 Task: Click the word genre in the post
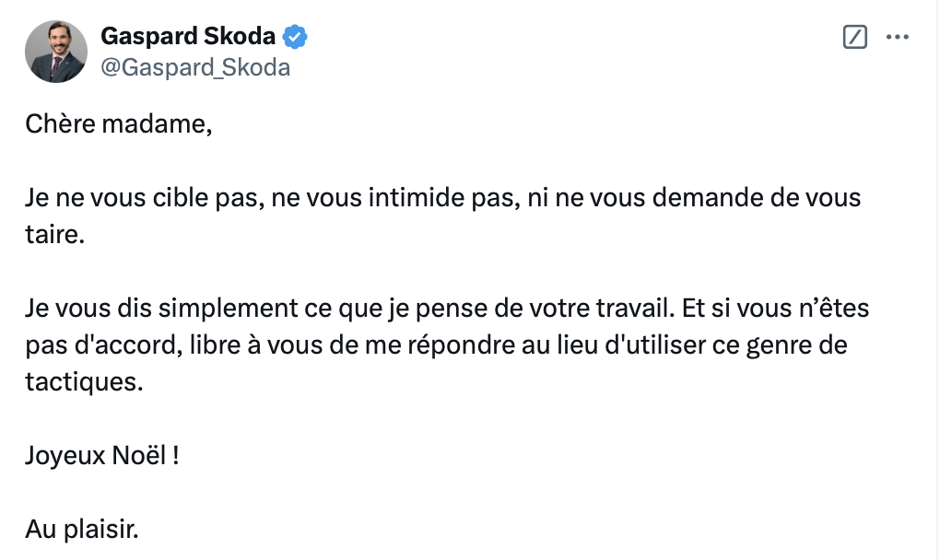point(777,346)
